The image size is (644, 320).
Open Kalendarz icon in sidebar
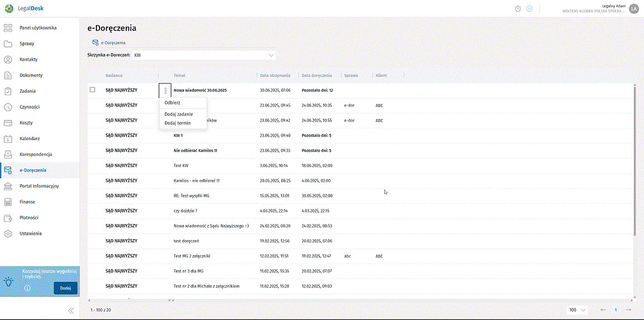click(8, 138)
